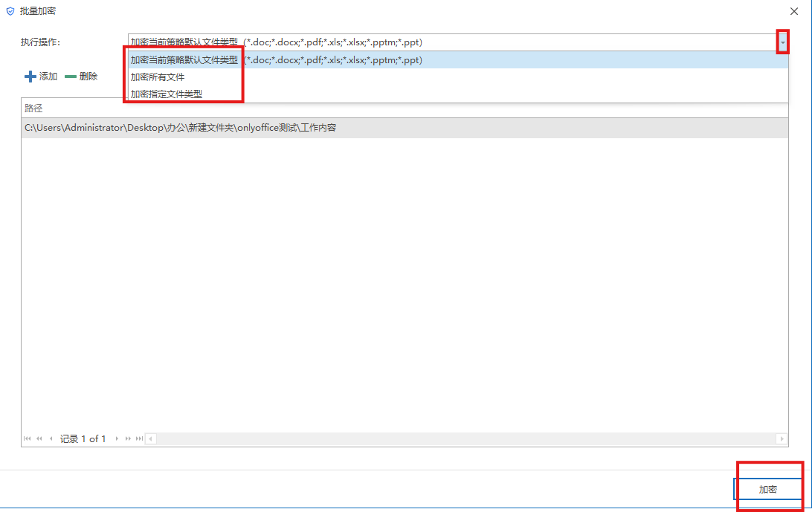This screenshot has height=512, width=812.
Task: Go to last record in pager
Action: point(139,439)
